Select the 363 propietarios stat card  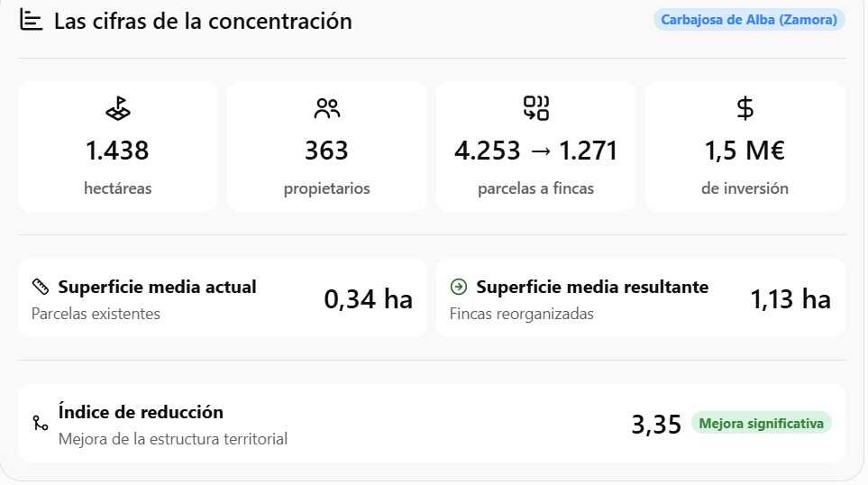[326, 147]
